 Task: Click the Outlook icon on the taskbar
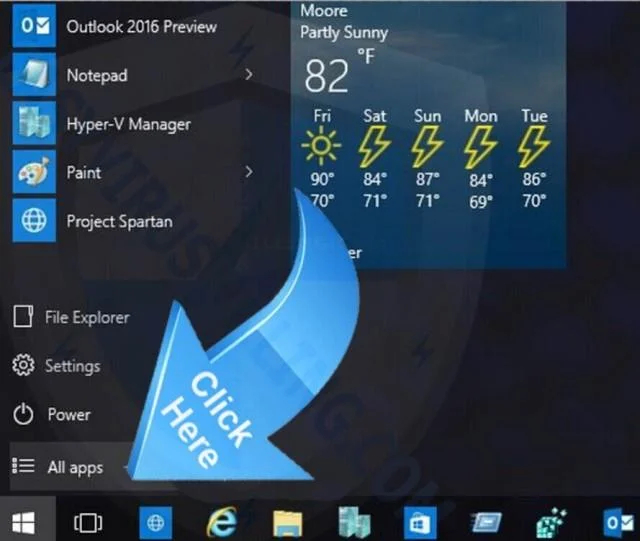pos(618,523)
